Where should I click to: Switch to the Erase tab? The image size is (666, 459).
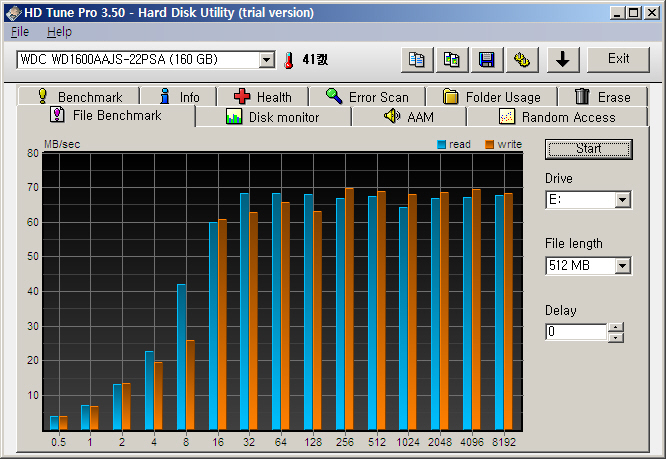tap(603, 97)
